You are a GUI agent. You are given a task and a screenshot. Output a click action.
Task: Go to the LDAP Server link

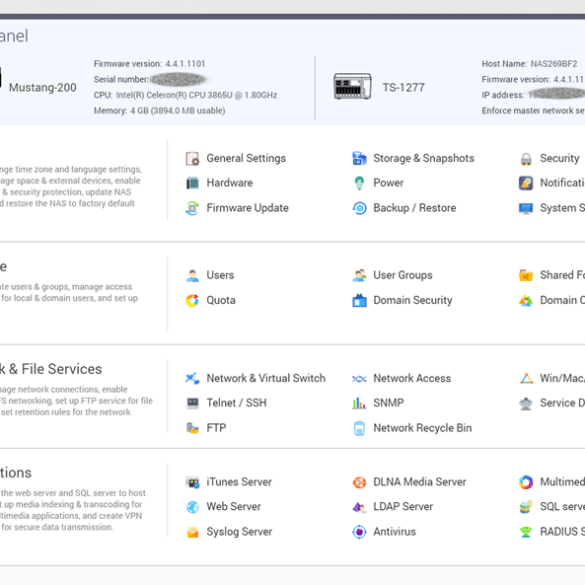click(x=403, y=507)
